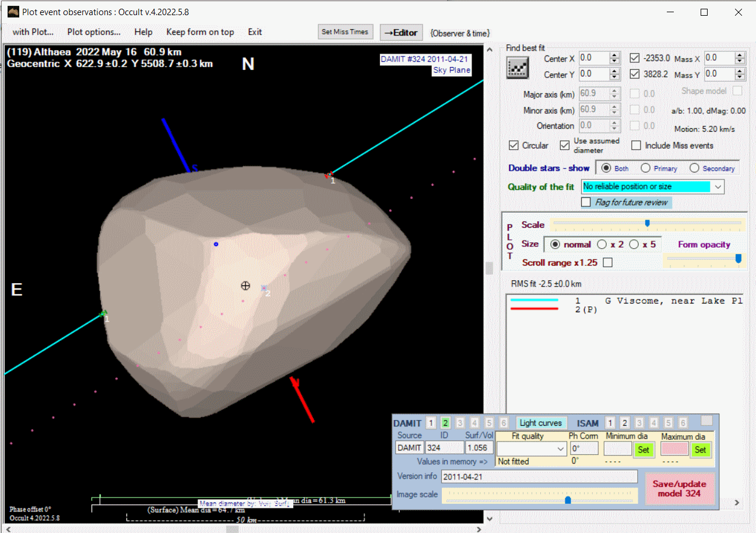
Task: Click the Find best fit graph icon
Action: pos(515,68)
